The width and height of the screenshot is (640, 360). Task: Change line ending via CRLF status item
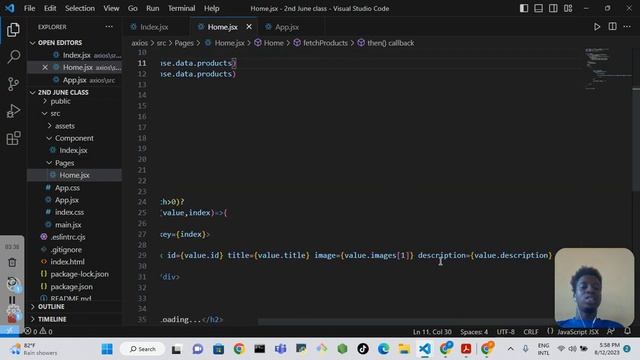[x=531, y=332]
